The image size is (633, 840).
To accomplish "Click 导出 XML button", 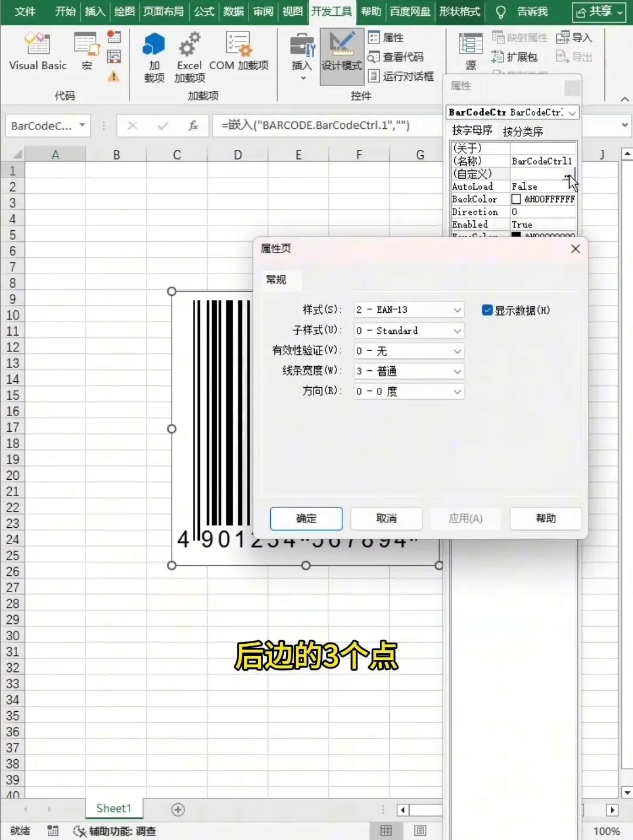I will pos(574,57).
